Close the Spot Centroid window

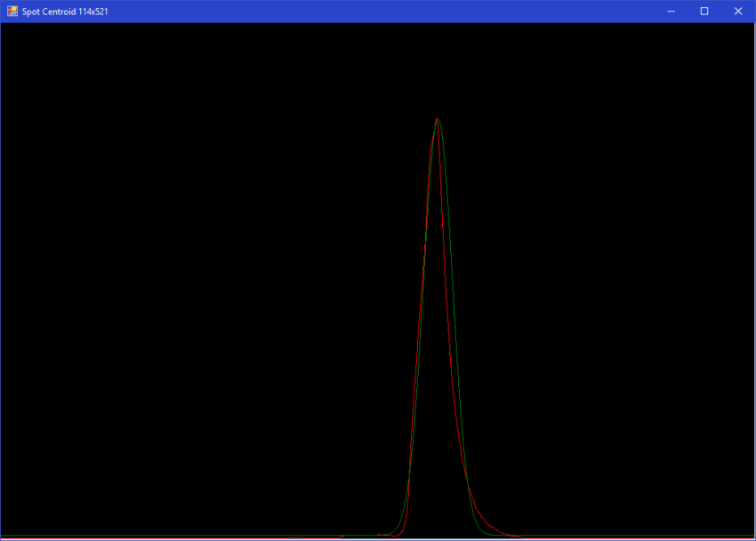tap(737, 11)
